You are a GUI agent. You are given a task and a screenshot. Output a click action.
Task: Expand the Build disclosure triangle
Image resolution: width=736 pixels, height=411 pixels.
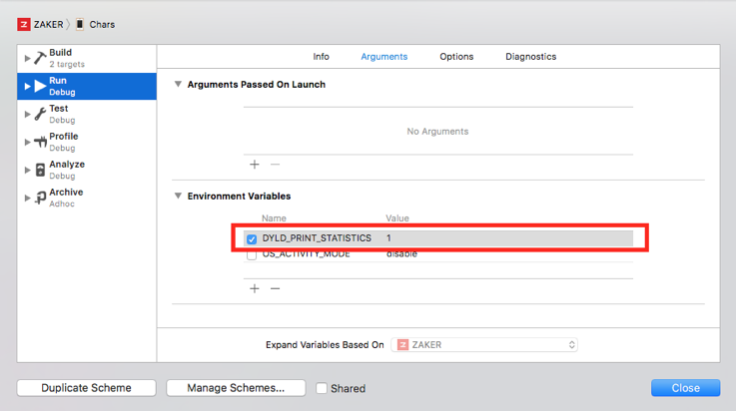coord(27,58)
